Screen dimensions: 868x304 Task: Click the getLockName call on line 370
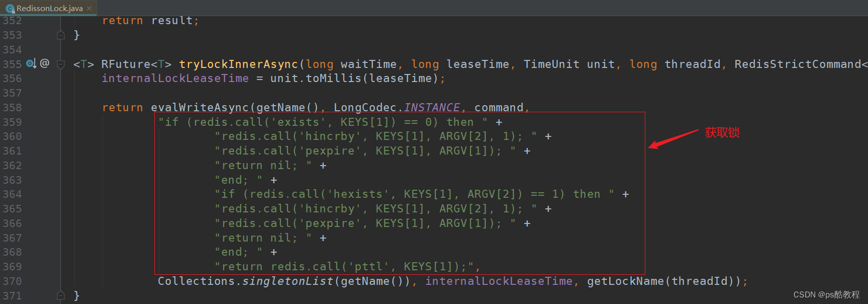pyautogui.click(x=626, y=281)
